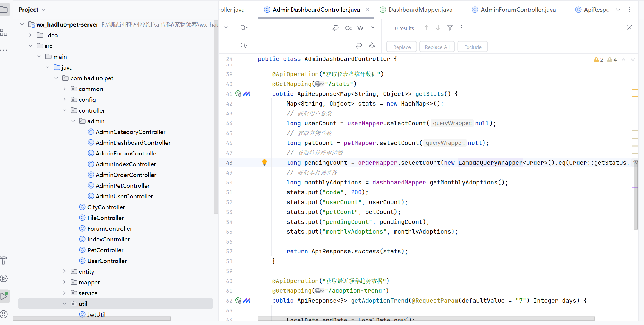Toggle Match Case (Cc) search option
This screenshot has height=325, width=644.
(x=349, y=28)
